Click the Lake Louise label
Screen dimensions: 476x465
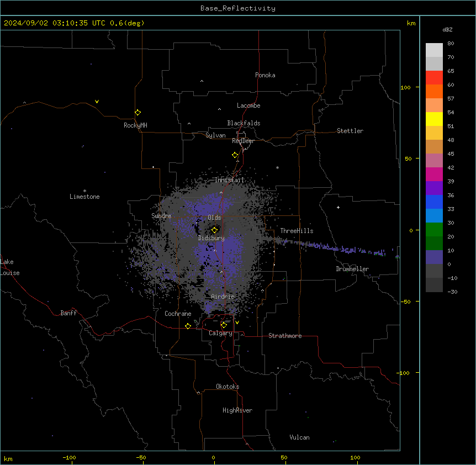10,267
